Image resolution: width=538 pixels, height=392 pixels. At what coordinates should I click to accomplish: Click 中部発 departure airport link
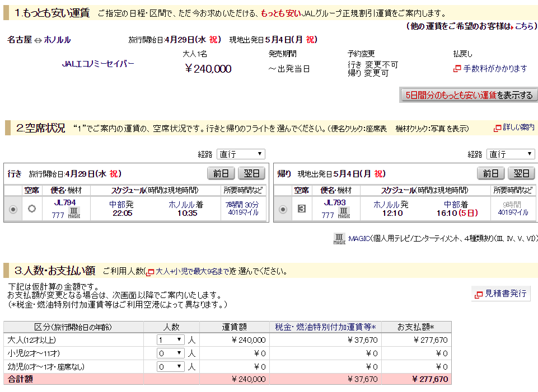121,205
